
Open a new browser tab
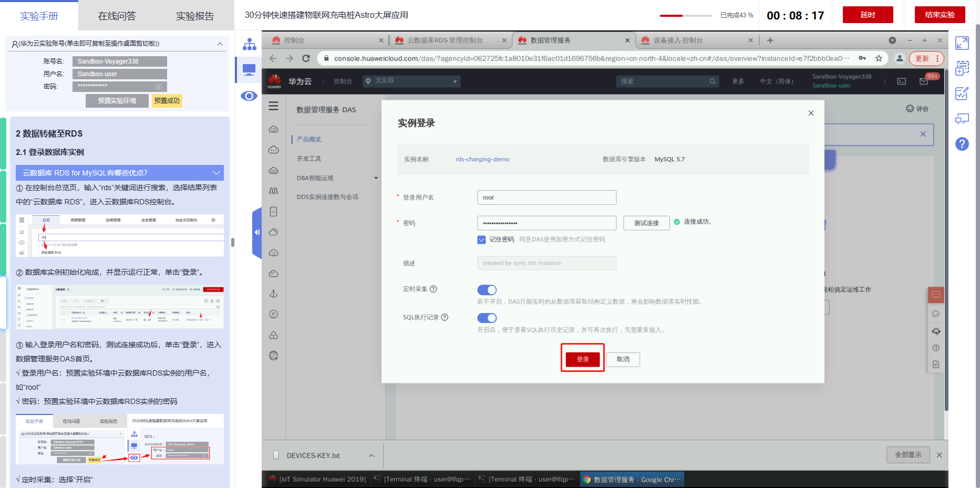pos(770,40)
